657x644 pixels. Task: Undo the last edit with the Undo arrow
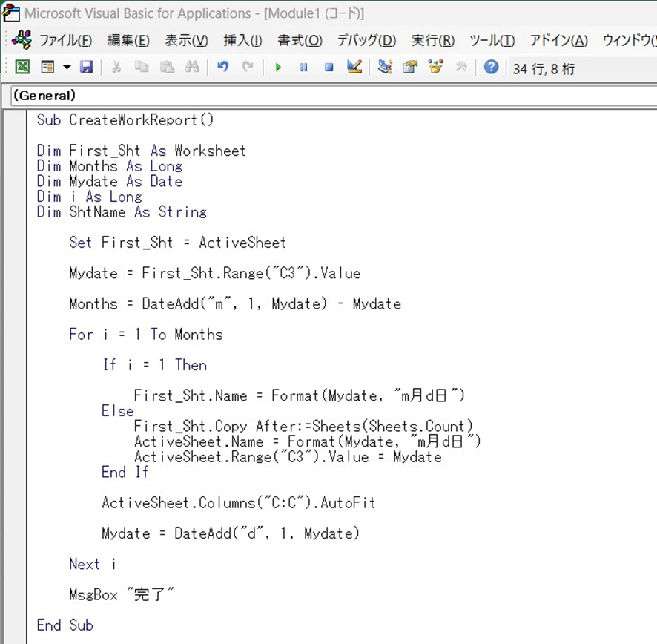point(222,68)
